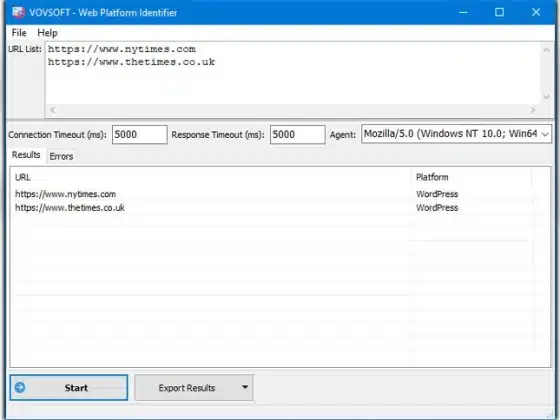Click https://www.nytimes.com line in URL list
This screenshot has width=560, height=420.
coord(122,49)
